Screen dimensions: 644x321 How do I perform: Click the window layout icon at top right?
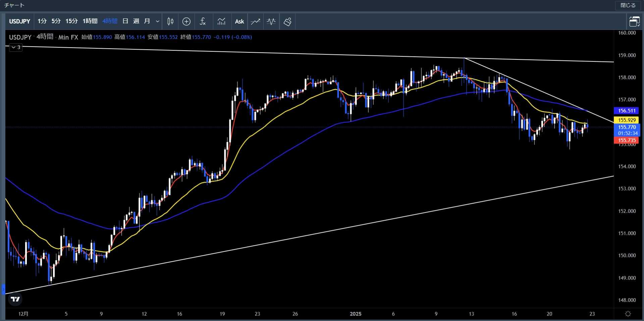pyautogui.click(x=634, y=21)
